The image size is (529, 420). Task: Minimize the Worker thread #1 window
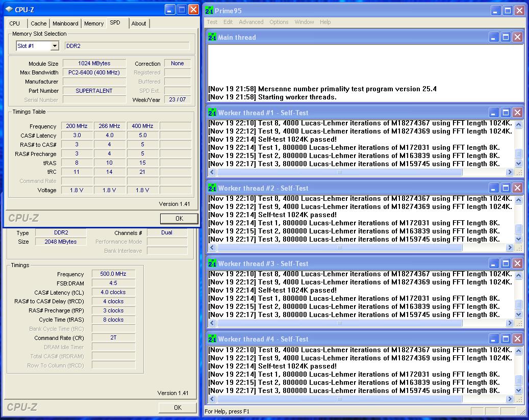click(x=494, y=113)
